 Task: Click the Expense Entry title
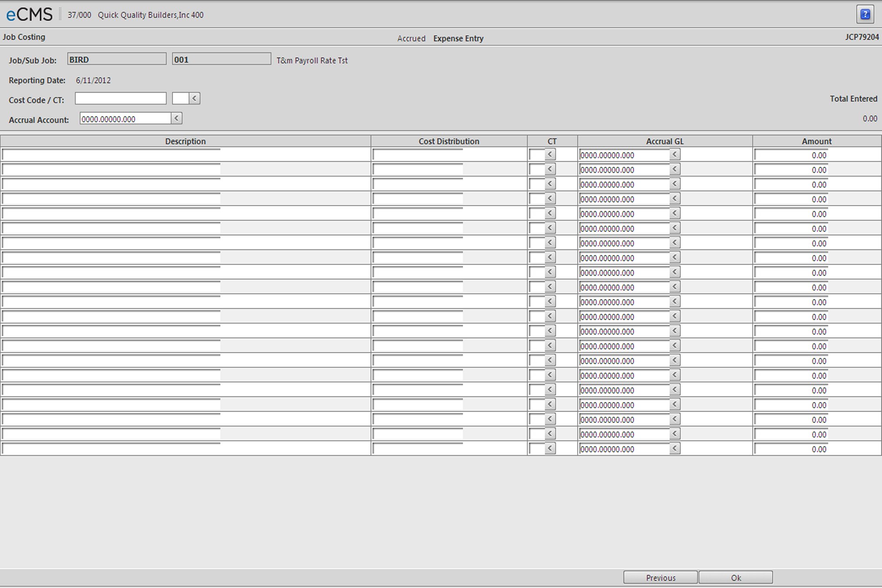coord(458,38)
